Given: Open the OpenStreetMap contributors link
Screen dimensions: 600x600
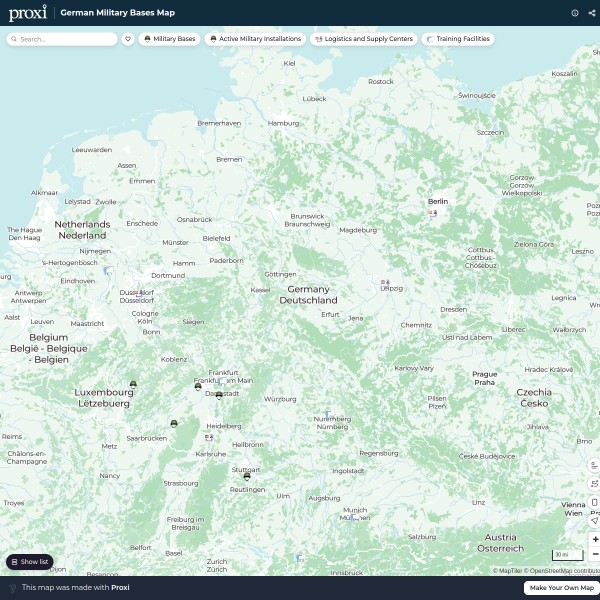Looking at the screenshot, I should pos(562,571).
